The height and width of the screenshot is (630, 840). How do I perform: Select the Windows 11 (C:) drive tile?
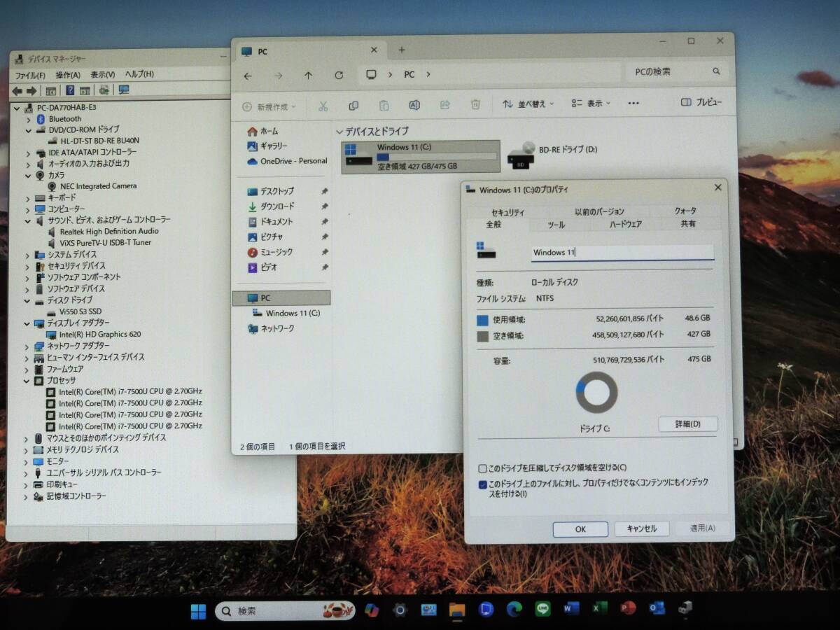[x=421, y=157]
